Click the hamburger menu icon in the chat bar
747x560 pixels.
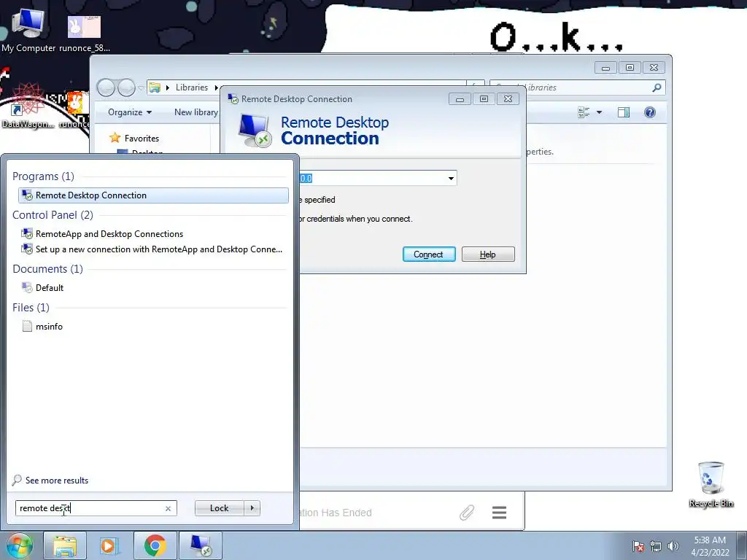click(499, 513)
